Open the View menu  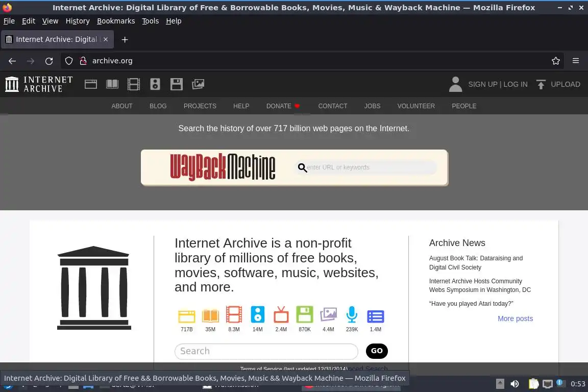coord(50,21)
